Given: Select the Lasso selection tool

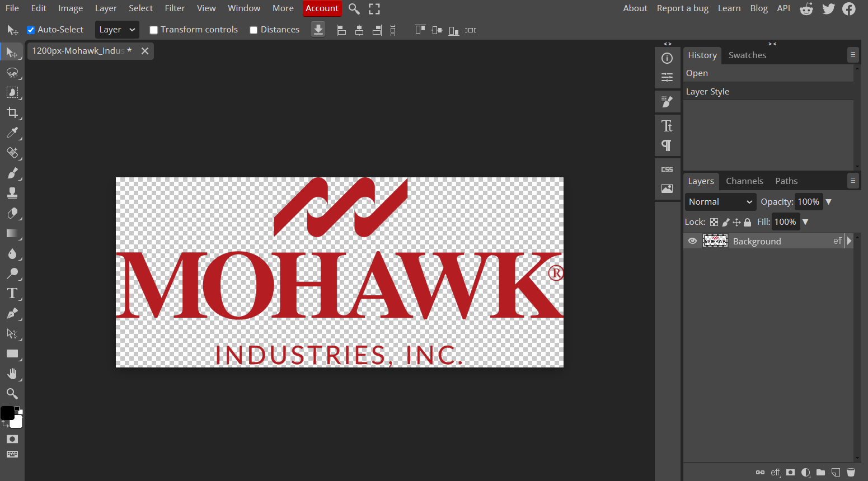Looking at the screenshot, I should click(x=12, y=73).
